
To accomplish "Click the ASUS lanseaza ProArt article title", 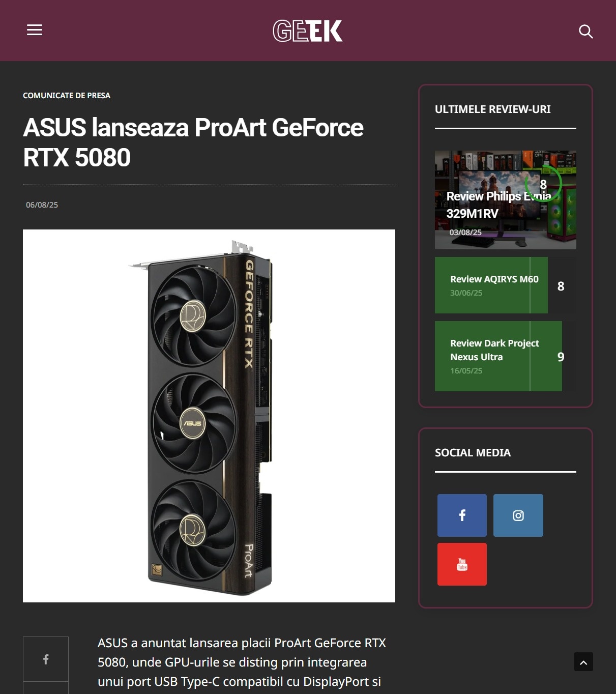I will (193, 142).
